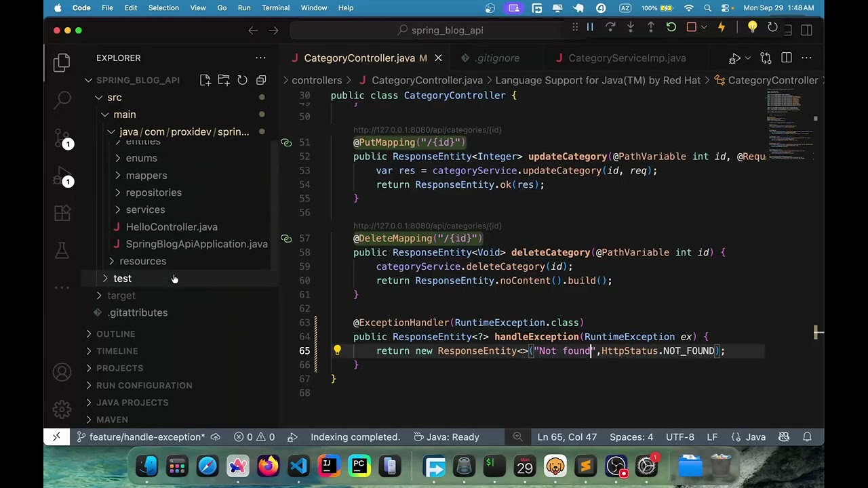Click Spaces: 4 indentation setting
Viewport: 868px width, 488px height.
[x=631, y=437]
